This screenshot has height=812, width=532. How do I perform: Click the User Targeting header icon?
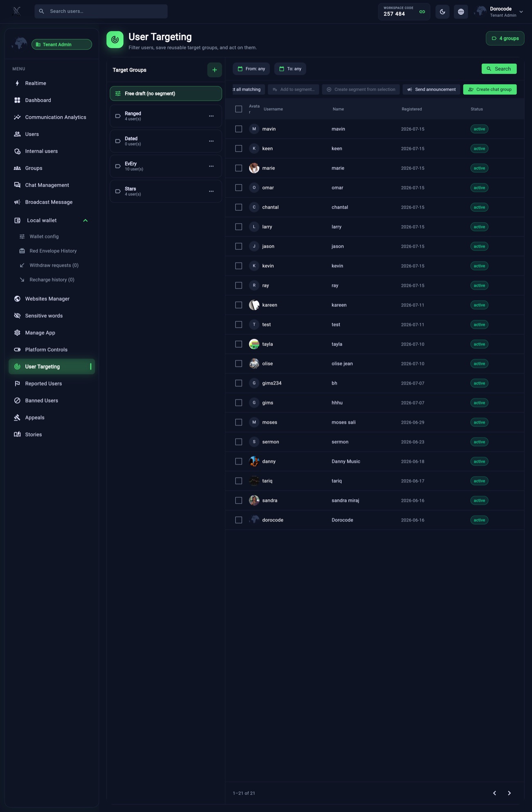pyautogui.click(x=115, y=40)
